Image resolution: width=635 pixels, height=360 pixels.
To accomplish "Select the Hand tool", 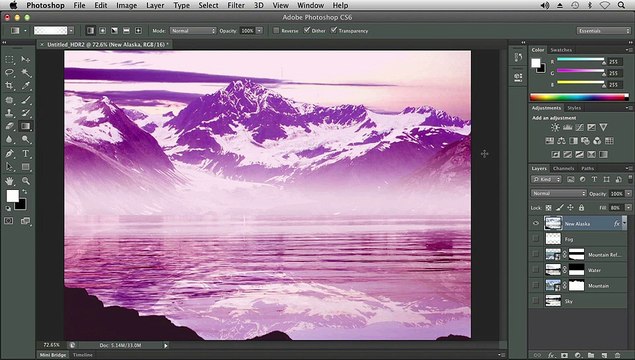I will tap(9, 181).
